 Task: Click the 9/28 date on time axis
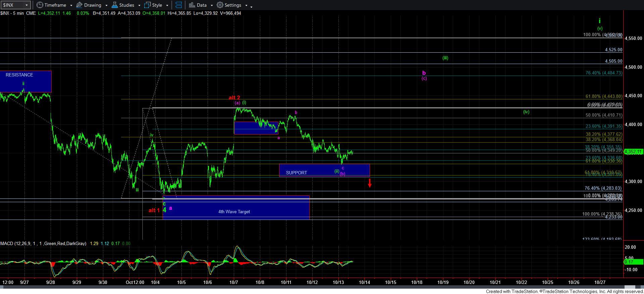point(51,282)
